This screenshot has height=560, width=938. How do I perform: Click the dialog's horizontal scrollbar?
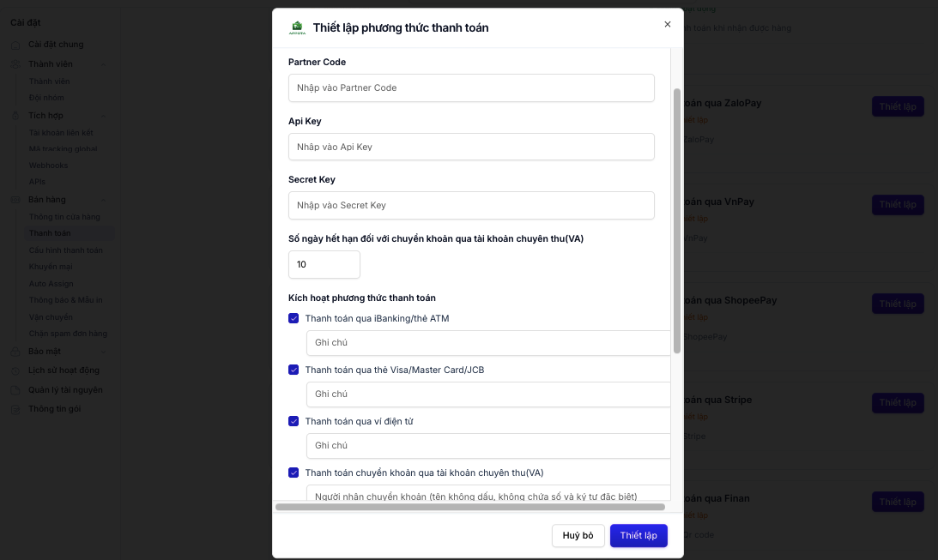tap(470, 507)
